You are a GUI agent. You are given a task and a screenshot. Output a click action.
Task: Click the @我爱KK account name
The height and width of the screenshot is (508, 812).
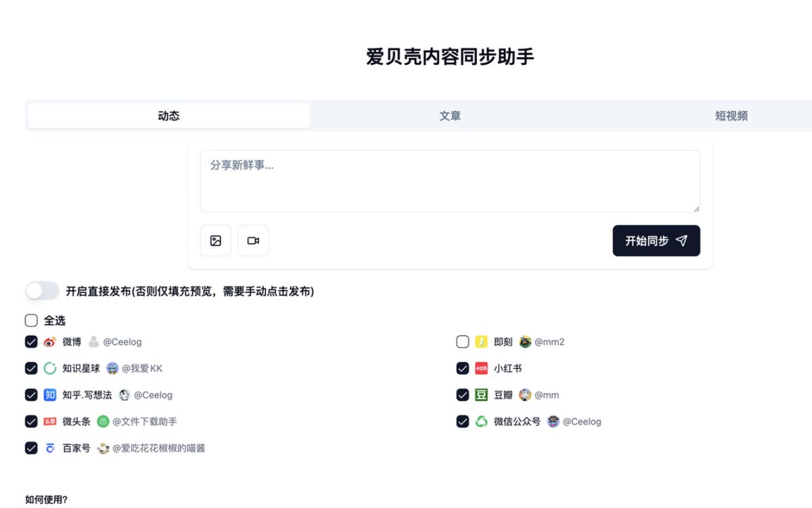click(142, 368)
